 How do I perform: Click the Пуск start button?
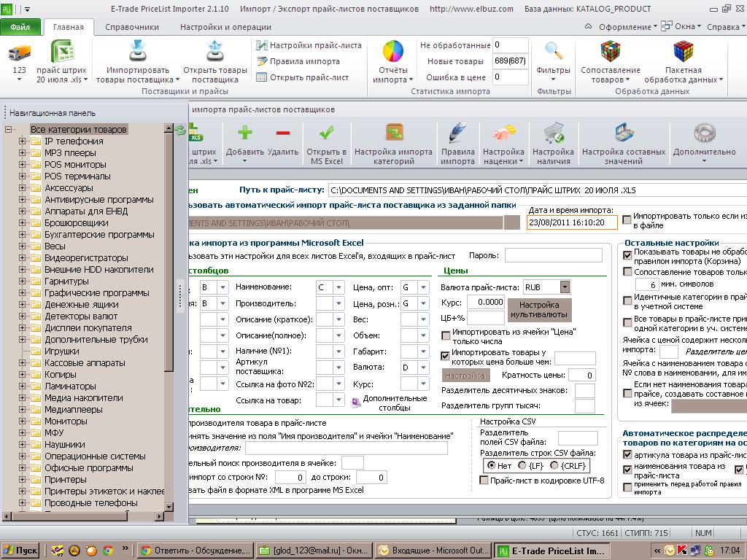tap(20, 551)
